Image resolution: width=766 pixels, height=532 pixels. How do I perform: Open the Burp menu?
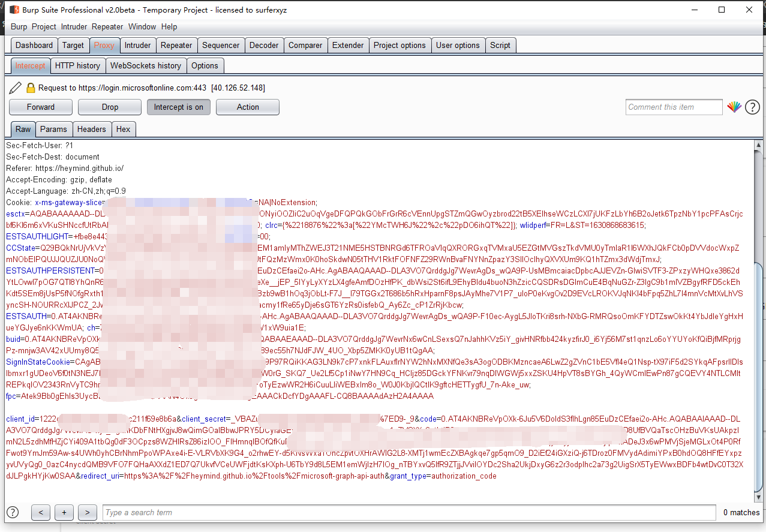click(19, 26)
